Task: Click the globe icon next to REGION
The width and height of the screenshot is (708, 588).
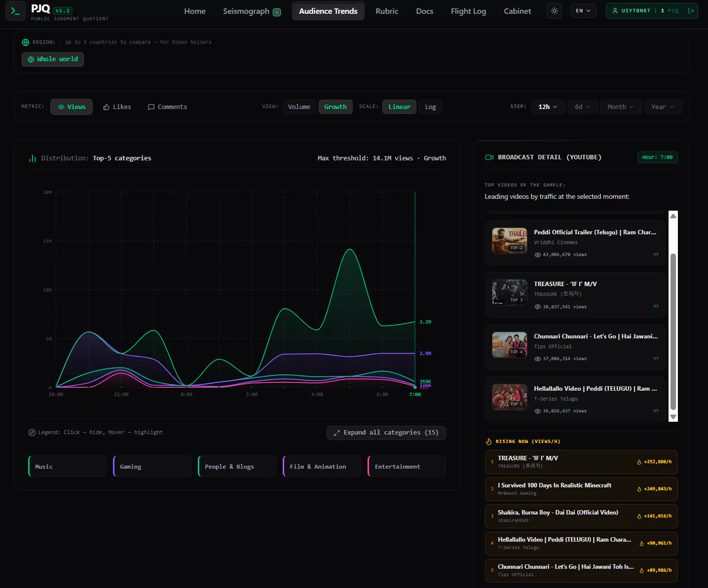Action: [x=26, y=42]
